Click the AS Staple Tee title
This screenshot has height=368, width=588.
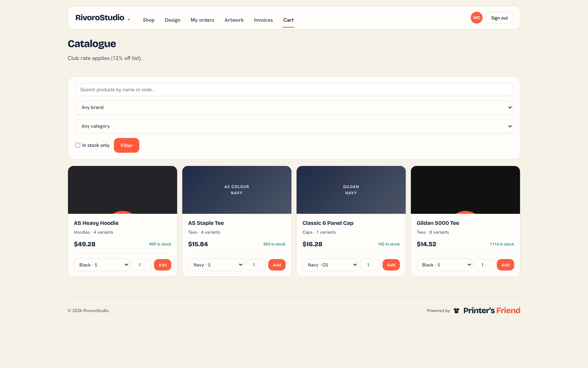[206, 223]
